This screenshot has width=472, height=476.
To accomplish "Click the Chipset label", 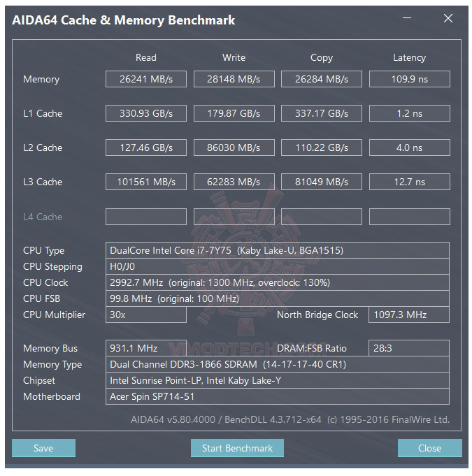I will tap(39, 381).
